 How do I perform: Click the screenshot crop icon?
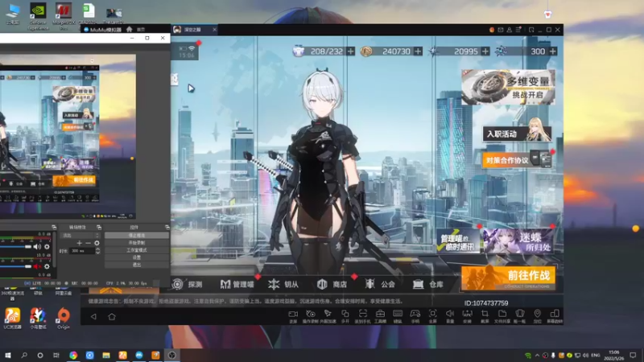pyautogui.click(x=485, y=315)
